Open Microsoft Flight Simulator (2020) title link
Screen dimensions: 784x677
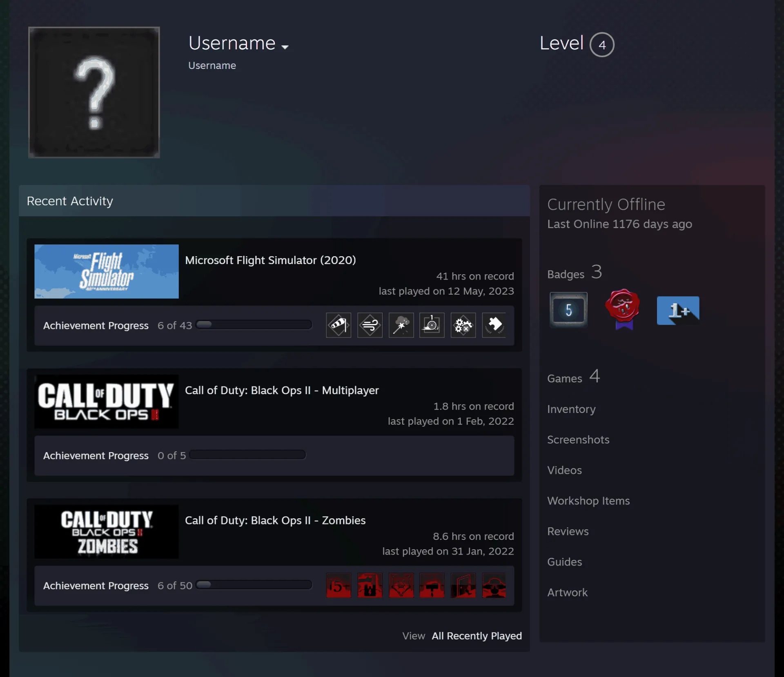coord(270,260)
